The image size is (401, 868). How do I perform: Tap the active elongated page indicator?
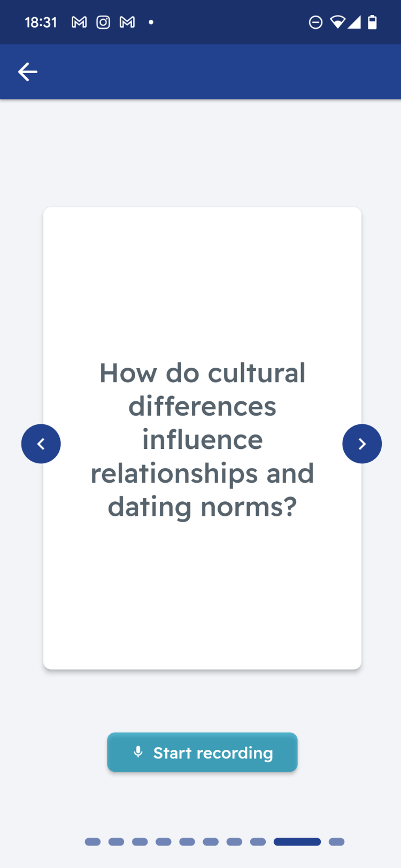coord(297,842)
